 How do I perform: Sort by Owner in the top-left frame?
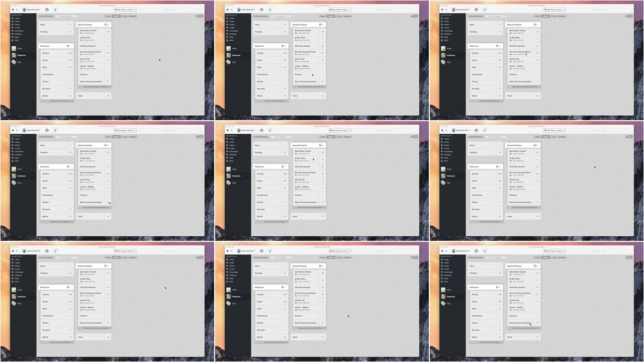coord(108,16)
